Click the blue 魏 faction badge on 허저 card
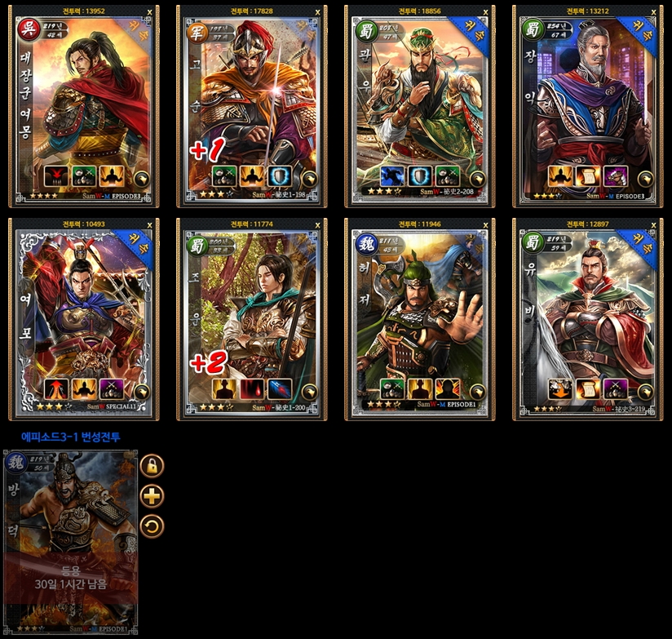This screenshot has width=672, height=639. (367, 244)
